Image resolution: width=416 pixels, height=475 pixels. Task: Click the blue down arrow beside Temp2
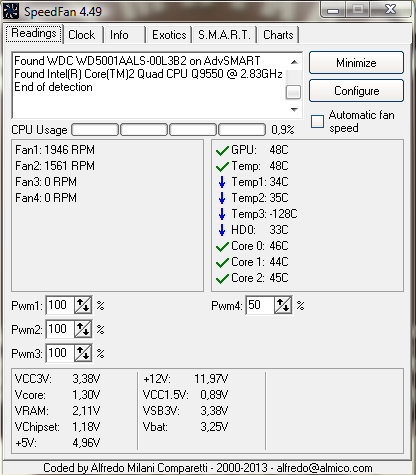tap(222, 198)
